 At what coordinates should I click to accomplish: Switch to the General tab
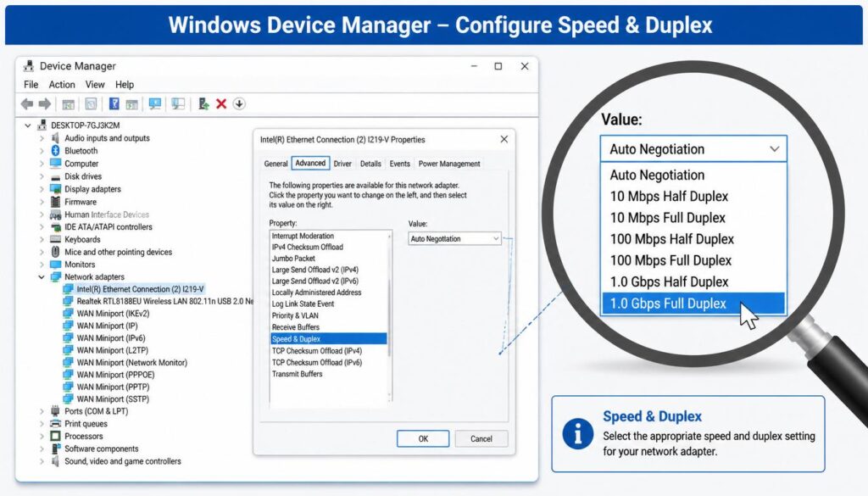pyautogui.click(x=275, y=164)
